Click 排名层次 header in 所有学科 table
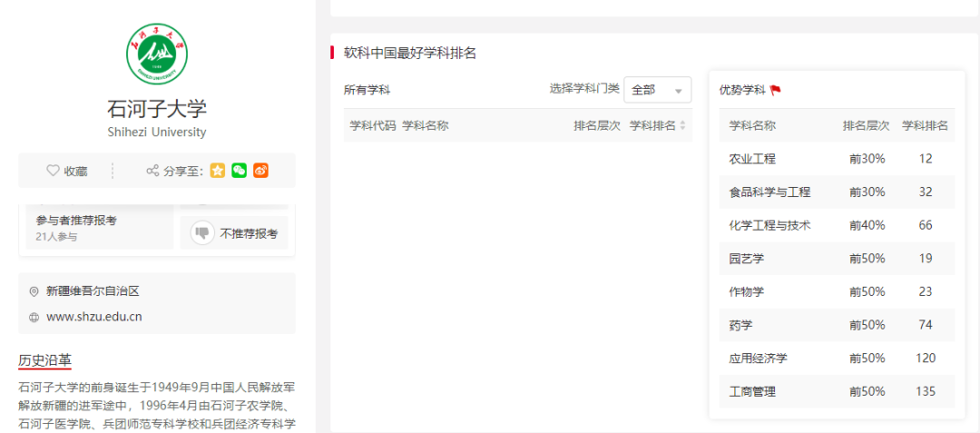Screen dimensions: 980x433 (597, 125)
